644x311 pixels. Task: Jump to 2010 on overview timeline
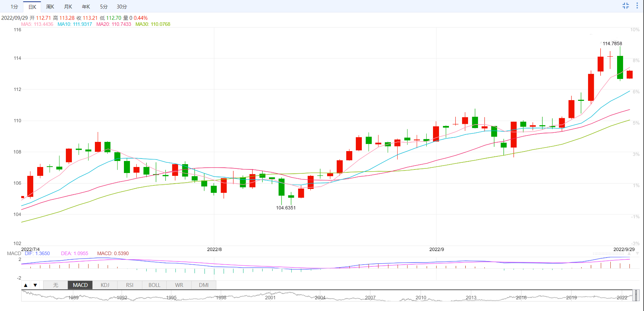(421, 298)
